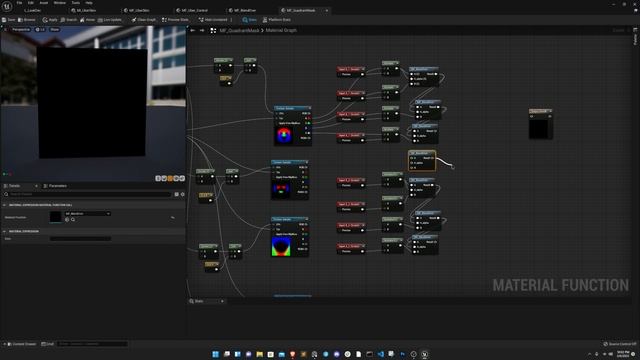Select the highlighted MF_BlendOver node
Image resolution: width=640 pixels, height=360 pixels.
coord(422,160)
